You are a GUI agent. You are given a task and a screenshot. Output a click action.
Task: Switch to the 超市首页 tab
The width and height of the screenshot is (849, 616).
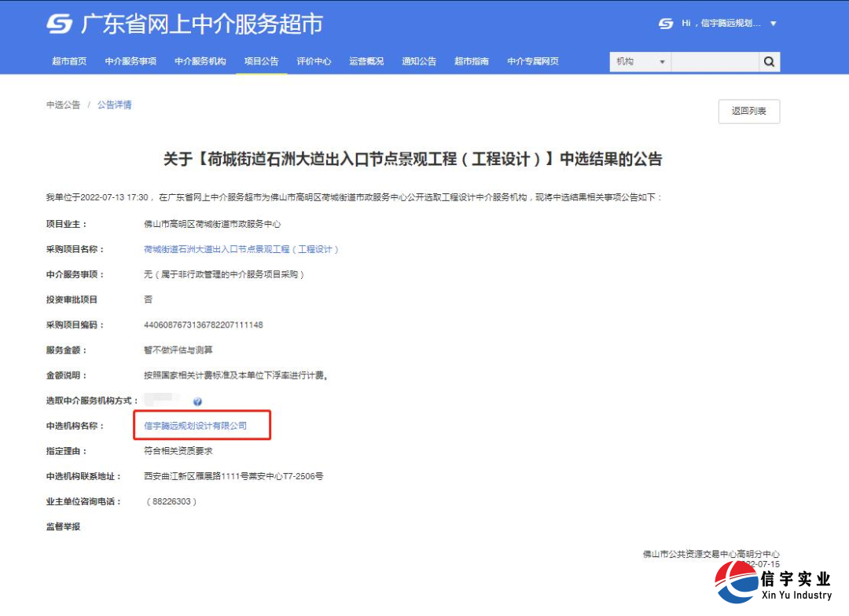tap(68, 61)
